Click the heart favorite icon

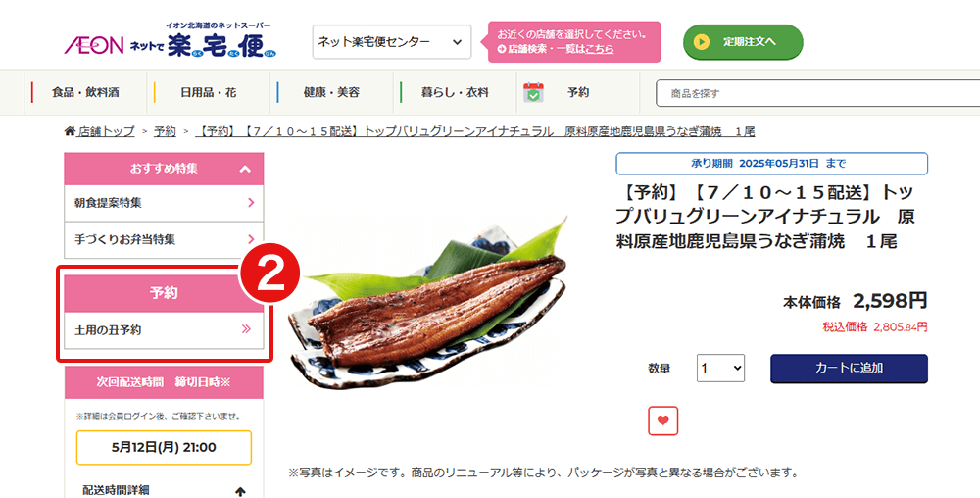click(x=663, y=421)
